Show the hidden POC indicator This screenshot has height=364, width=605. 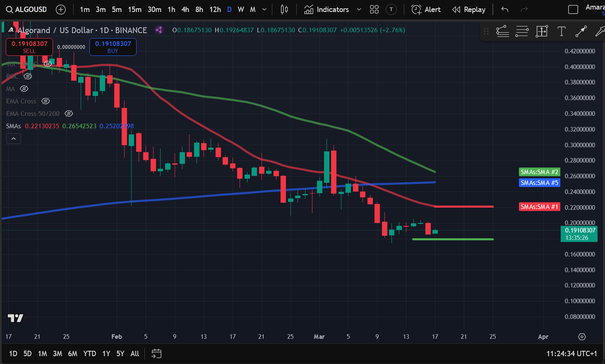point(28,76)
